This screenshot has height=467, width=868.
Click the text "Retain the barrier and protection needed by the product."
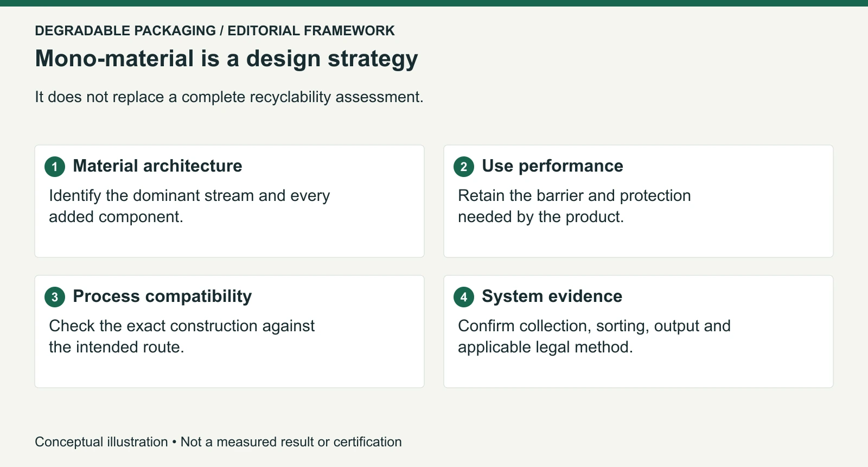coord(575,206)
